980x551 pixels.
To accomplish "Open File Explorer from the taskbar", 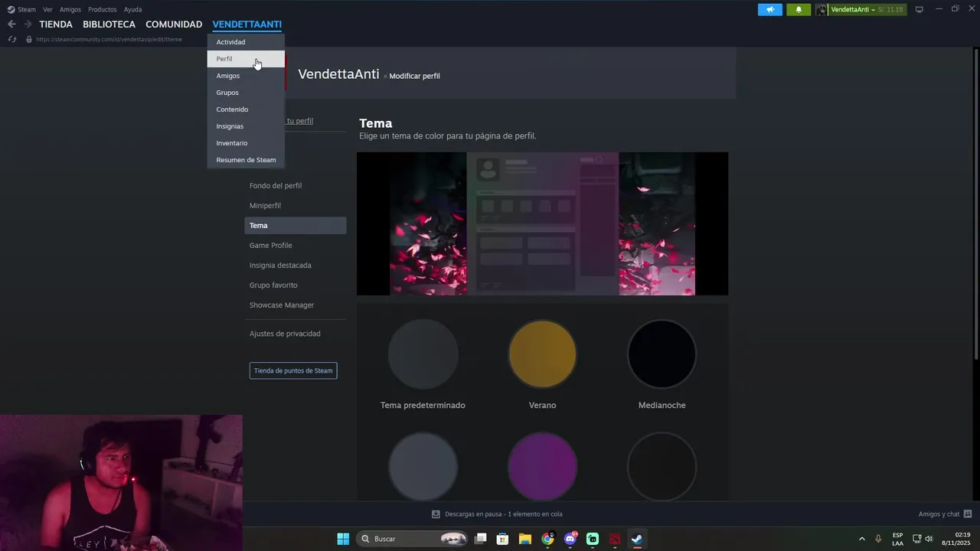I will pos(525,539).
